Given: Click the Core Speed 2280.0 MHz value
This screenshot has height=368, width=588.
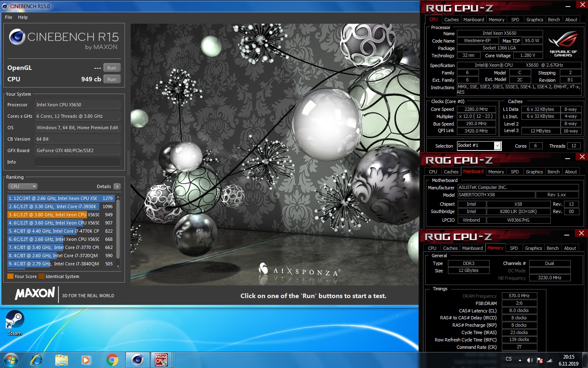Looking at the screenshot, I should (476, 109).
